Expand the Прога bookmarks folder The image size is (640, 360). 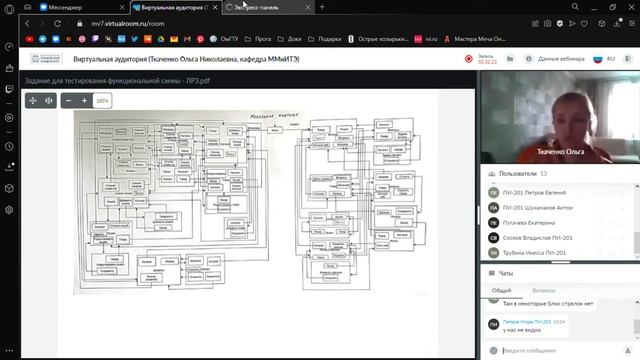click(258, 39)
